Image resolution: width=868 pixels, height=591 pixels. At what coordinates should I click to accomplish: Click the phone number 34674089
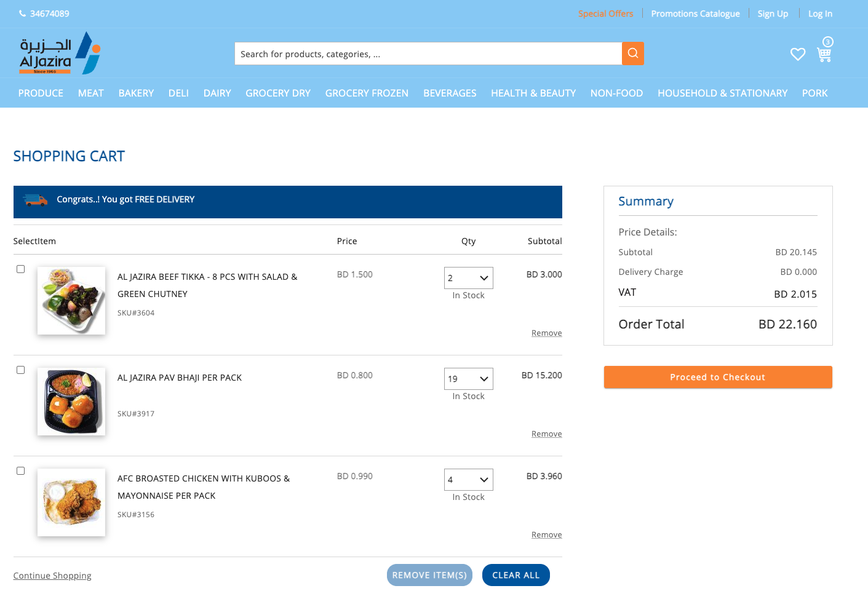point(49,14)
